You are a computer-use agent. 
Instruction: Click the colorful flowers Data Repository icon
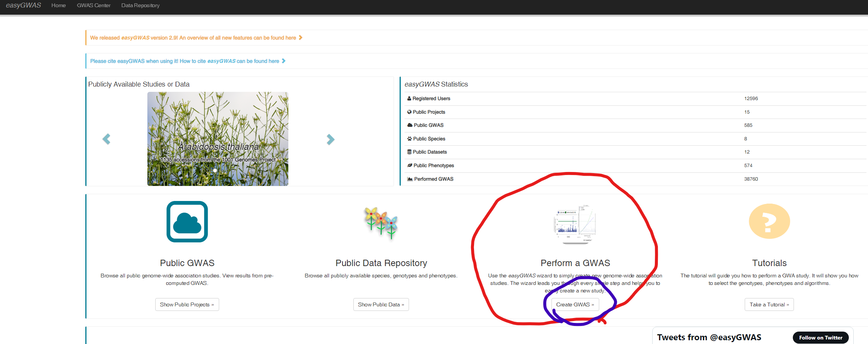[381, 222]
